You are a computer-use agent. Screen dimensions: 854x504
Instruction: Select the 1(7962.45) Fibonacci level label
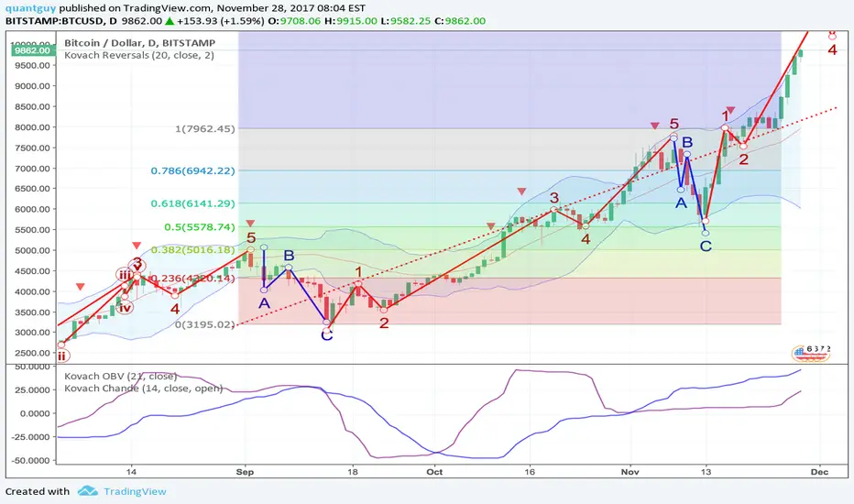click(x=204, y=129)
